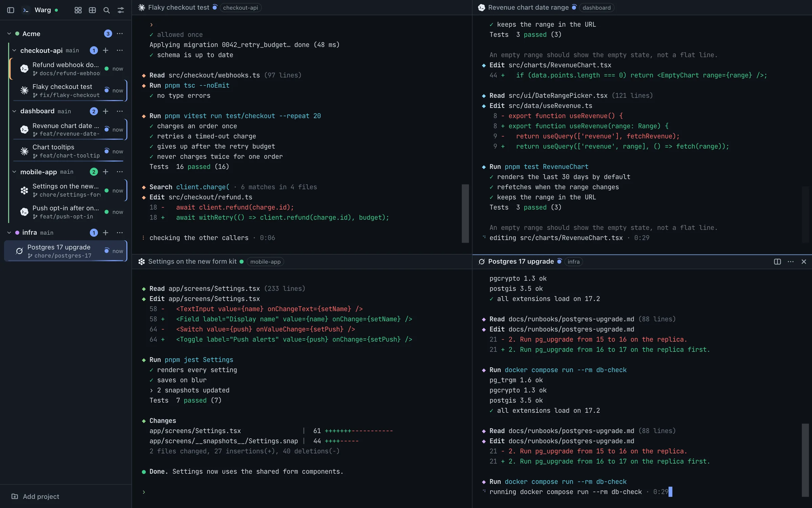
Task: Open more options for Acme workspace
Action: coord(120,34)
